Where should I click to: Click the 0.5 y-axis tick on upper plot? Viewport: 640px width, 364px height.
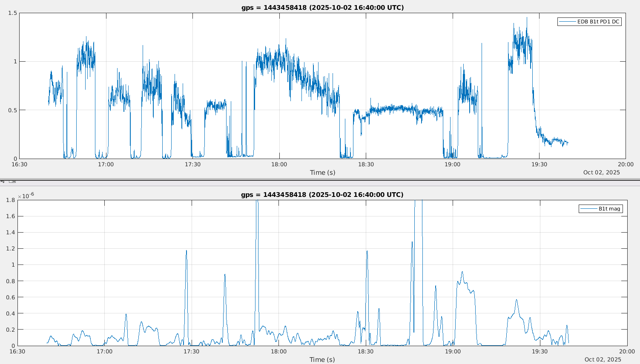pos(12,110)
